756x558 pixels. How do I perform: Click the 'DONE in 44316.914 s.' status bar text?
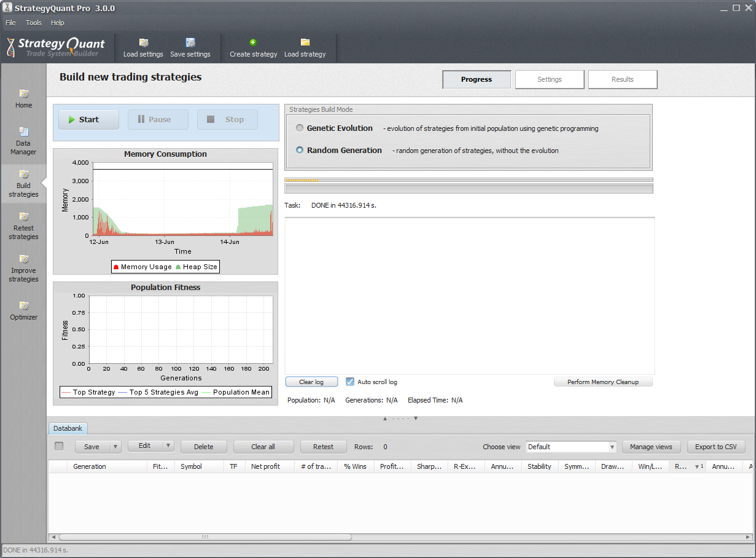[36, 550]
